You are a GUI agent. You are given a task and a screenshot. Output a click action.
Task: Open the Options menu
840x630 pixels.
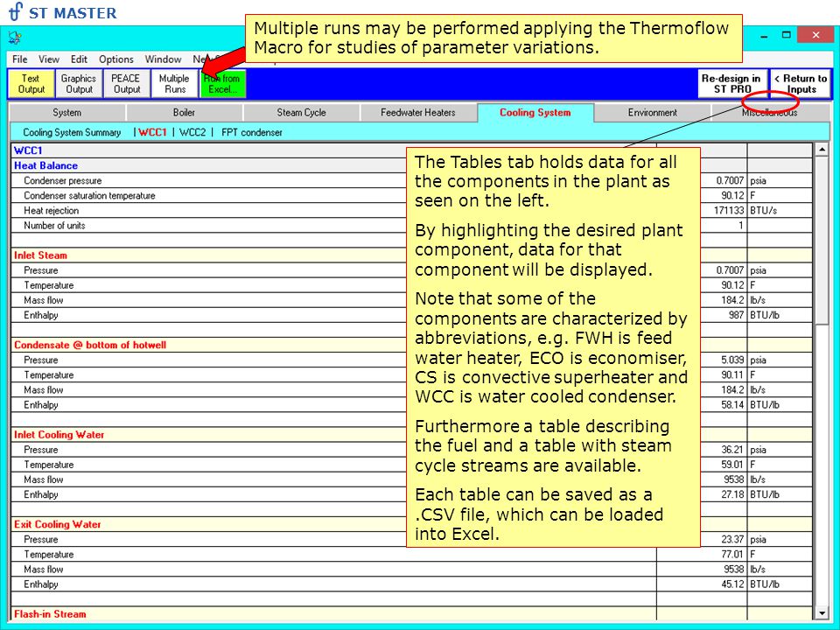point(116,59)
